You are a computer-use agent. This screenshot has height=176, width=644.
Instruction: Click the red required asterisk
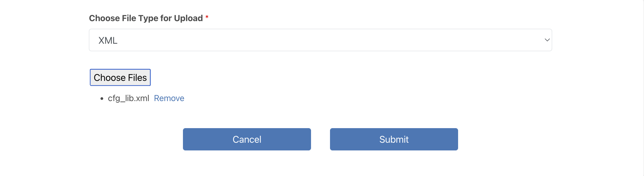[207, 17]
